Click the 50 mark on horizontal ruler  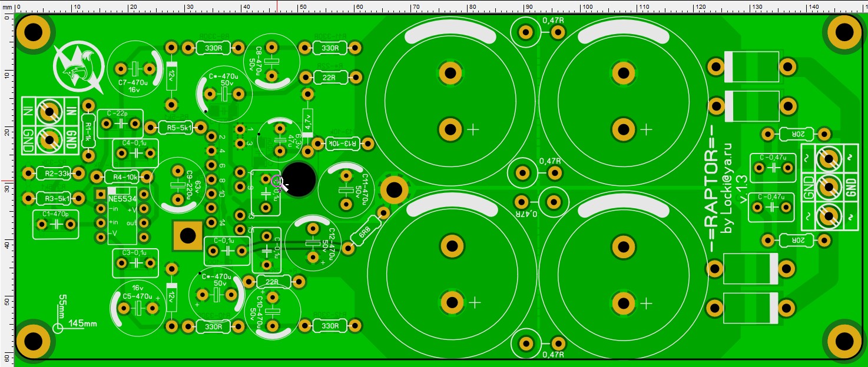[x=303, y=6]
